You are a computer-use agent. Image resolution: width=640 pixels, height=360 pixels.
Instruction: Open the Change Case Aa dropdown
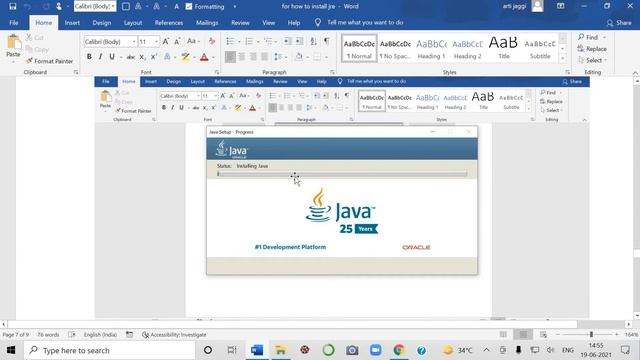coord(193,41)
